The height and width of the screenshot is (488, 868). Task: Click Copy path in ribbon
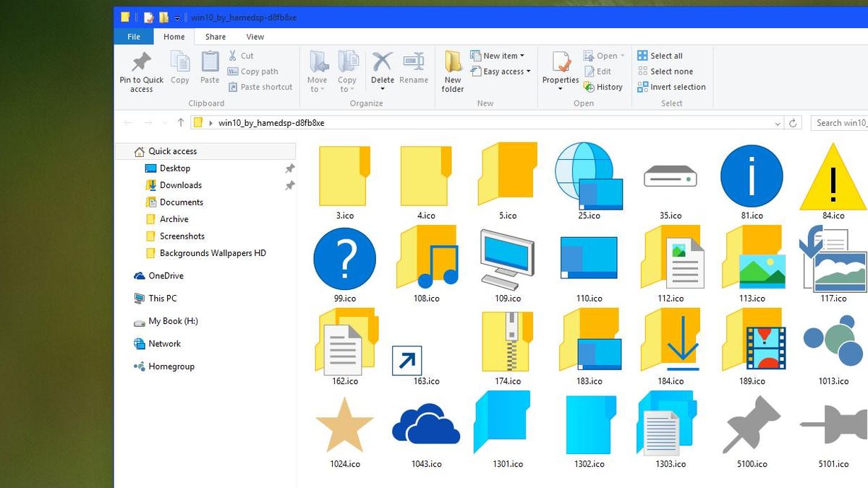click(252, 72)
